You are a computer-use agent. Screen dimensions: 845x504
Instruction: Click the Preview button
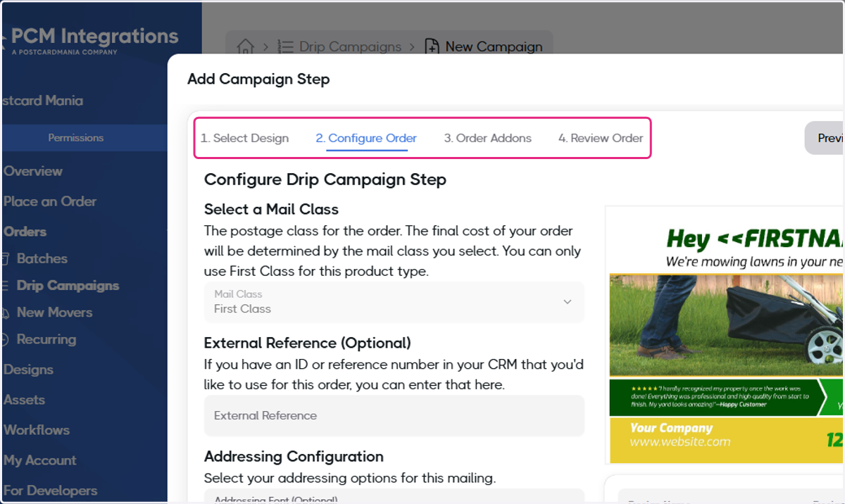point(825,138)
